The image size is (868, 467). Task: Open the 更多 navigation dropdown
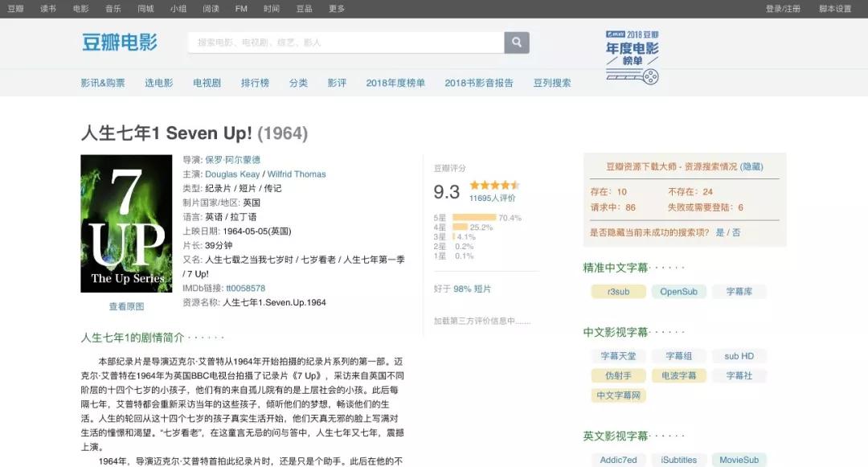click(x=333, y=10)
